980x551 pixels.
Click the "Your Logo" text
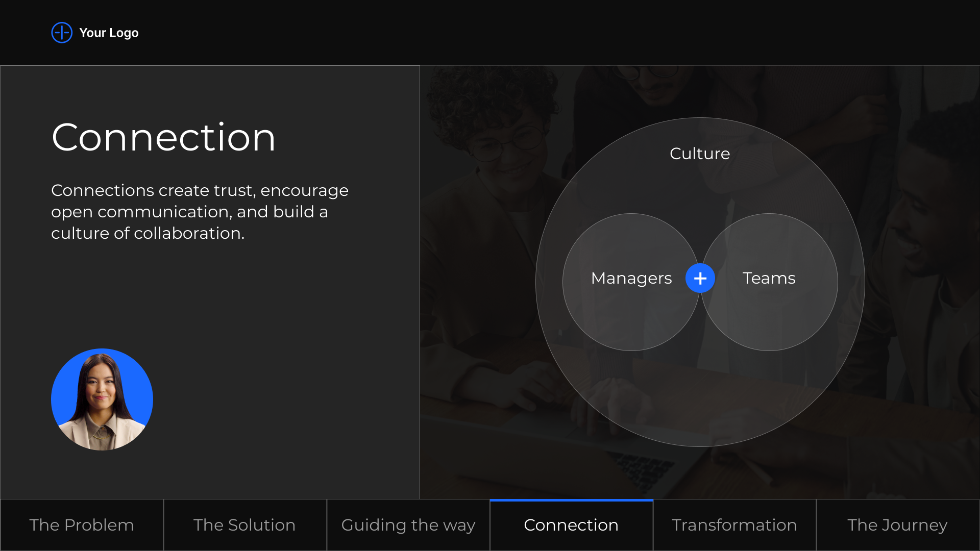click(109, 33)
